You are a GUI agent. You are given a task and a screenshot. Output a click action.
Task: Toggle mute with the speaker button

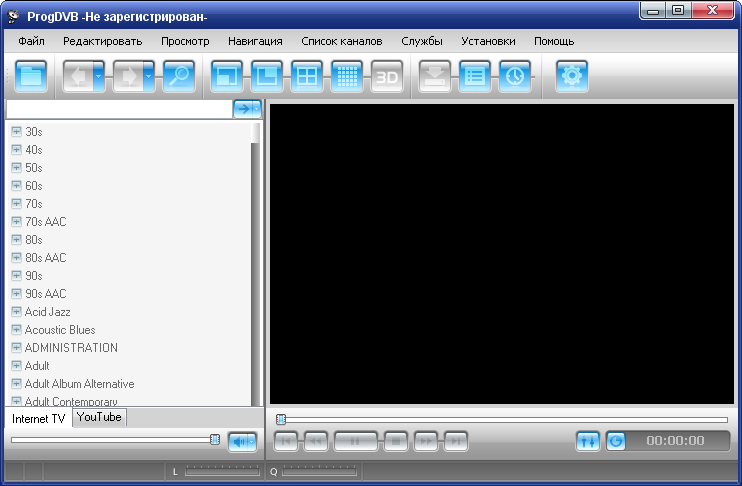(242, 440)
